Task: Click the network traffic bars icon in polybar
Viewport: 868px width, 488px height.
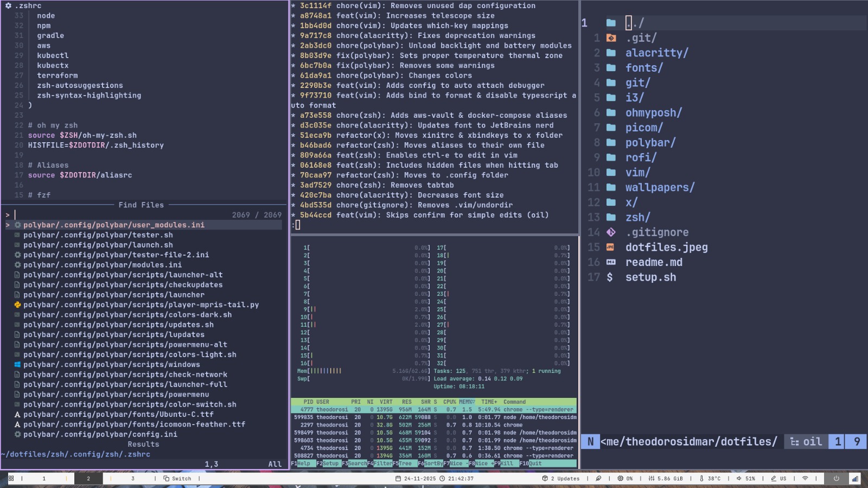Action: pyautogui.click(x=855, y=479)
